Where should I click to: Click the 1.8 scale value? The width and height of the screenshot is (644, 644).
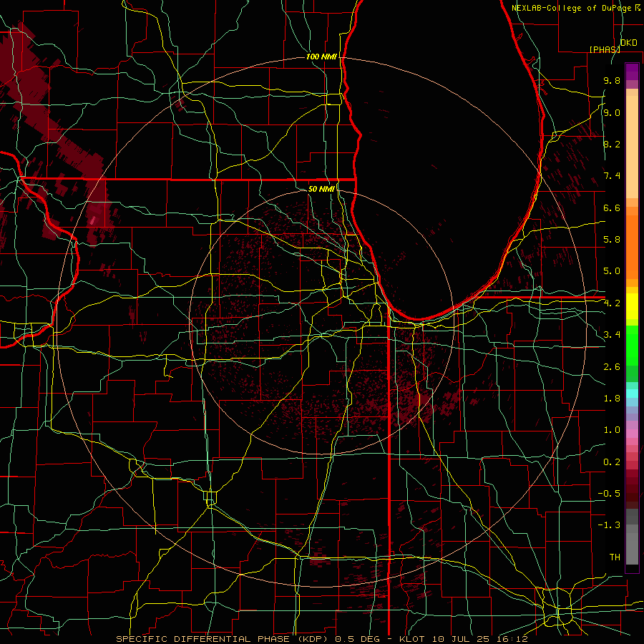(x=612, y=399)
